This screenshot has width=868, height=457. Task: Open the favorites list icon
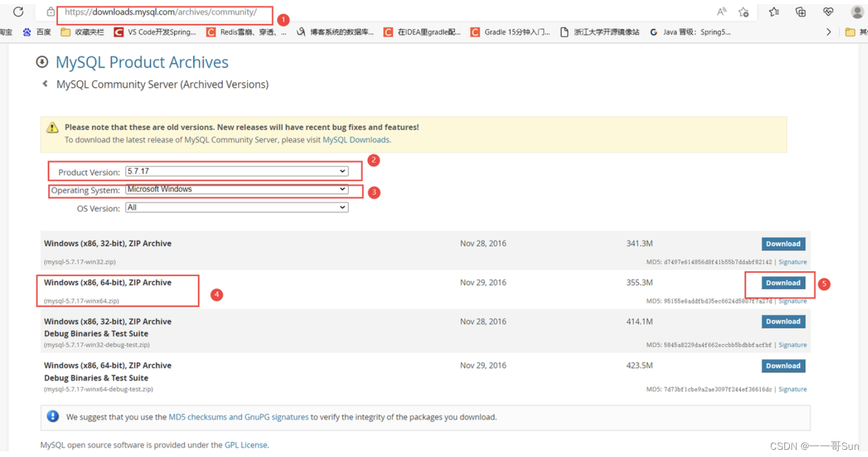774,12
